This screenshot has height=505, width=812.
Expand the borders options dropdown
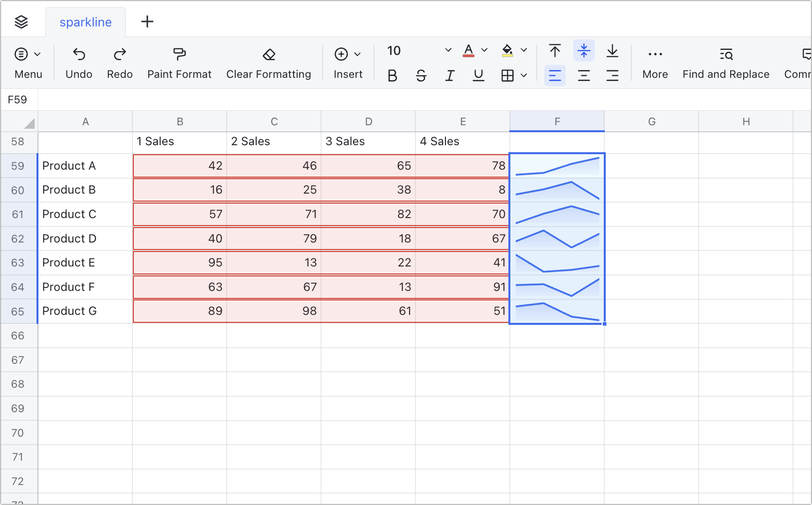click(x=523, y=75)
